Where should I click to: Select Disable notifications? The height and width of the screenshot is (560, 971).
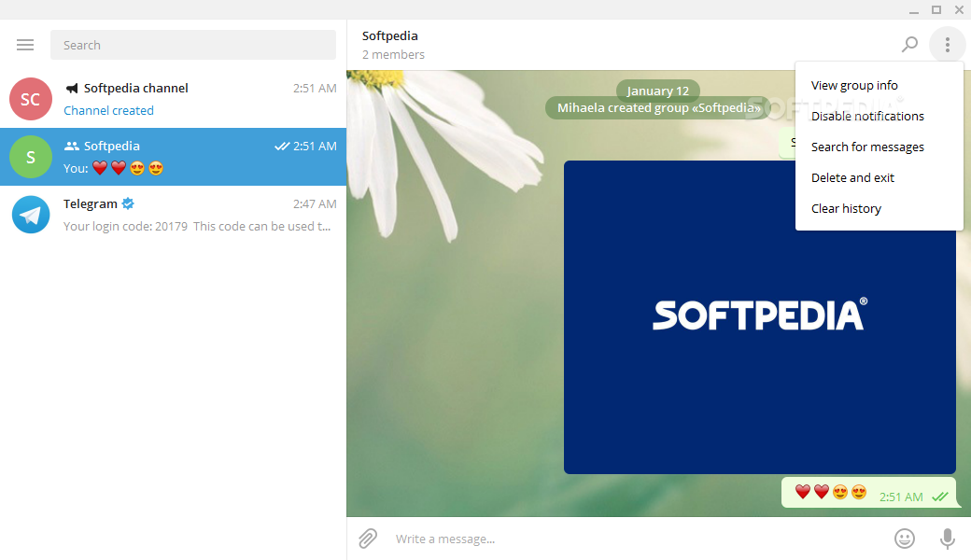click(879, 117)
